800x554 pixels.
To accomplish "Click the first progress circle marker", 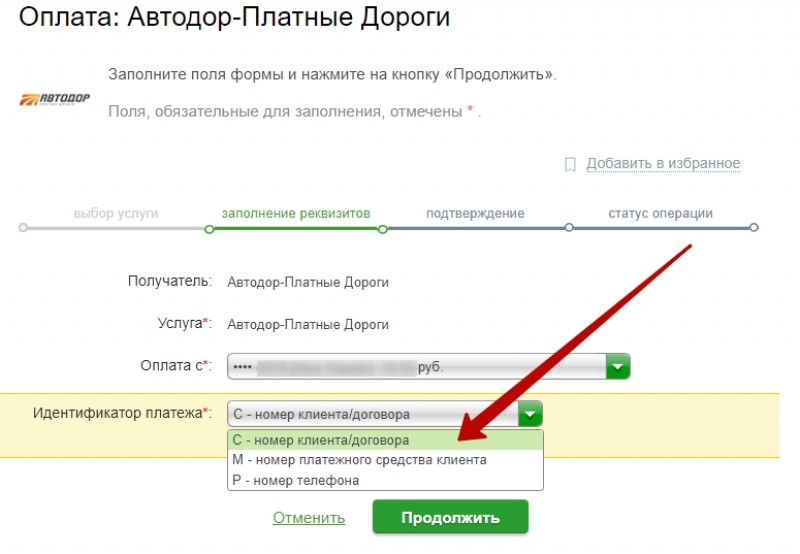I will click(23, 228).
